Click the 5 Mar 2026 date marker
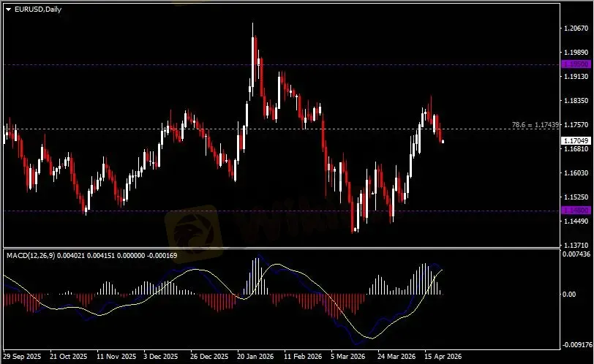The height and width of the screenshot is (364, 594). coord(347,357)
